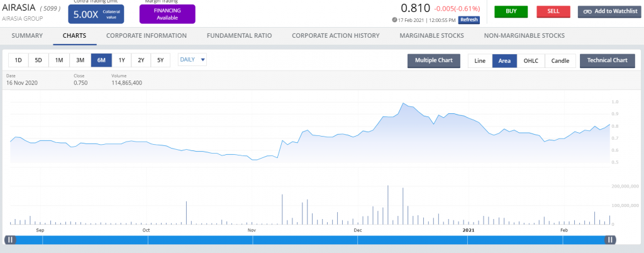The image size is (644, 253).
Task: Select the 5Y time range
Action: 160,60
